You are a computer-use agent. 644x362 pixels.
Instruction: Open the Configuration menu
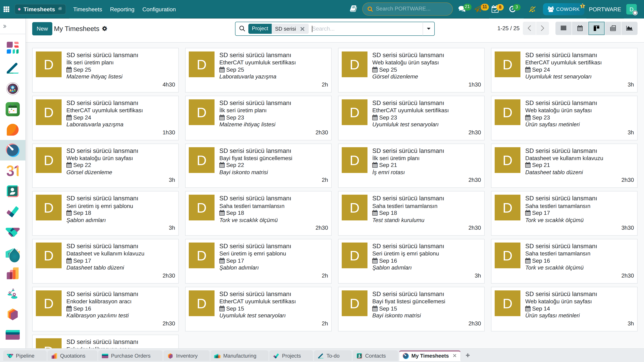tap(159, 9)
